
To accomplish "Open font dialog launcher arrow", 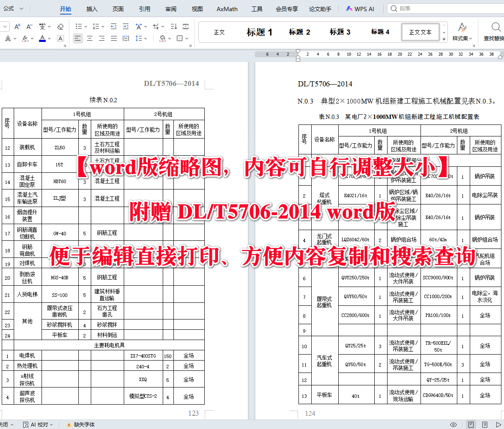I will click(65, 46).
